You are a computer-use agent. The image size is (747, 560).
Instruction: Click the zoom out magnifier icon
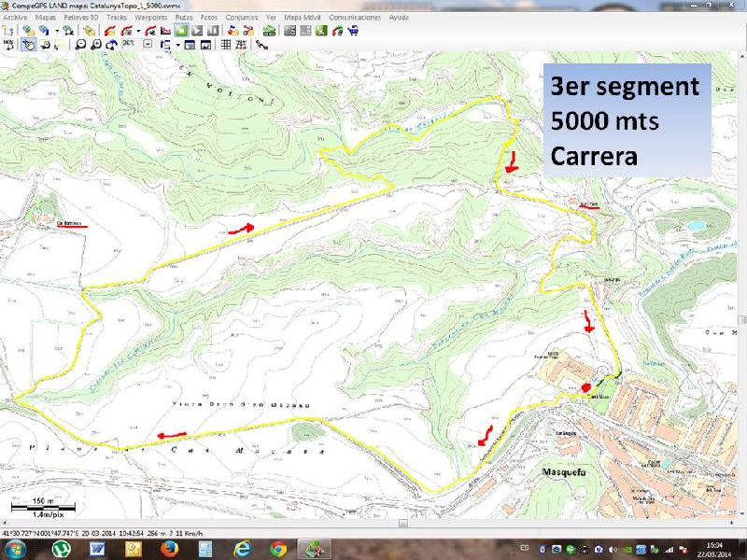point(81,44)
